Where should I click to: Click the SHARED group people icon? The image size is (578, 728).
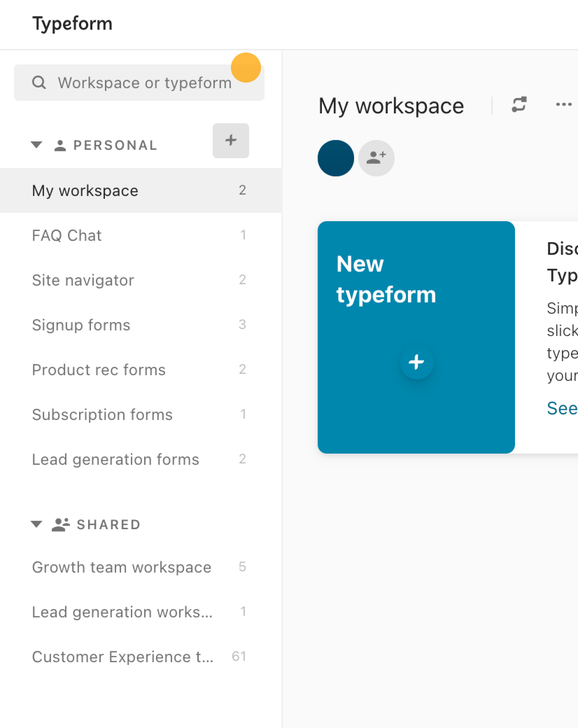(x=61, y=524)
